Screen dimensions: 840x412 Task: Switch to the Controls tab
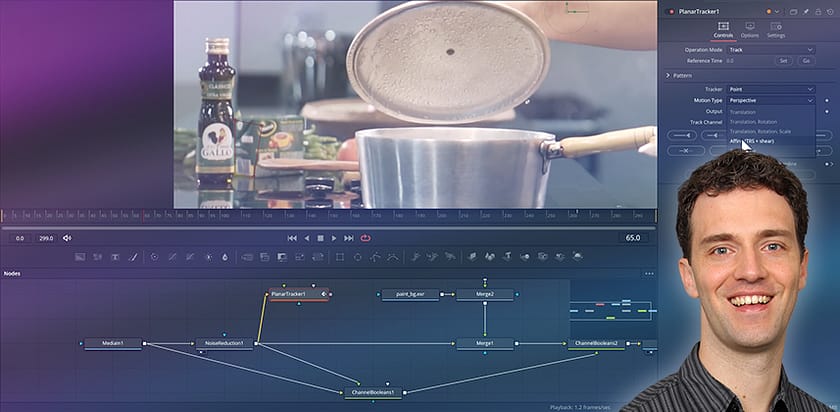[723, 31]
